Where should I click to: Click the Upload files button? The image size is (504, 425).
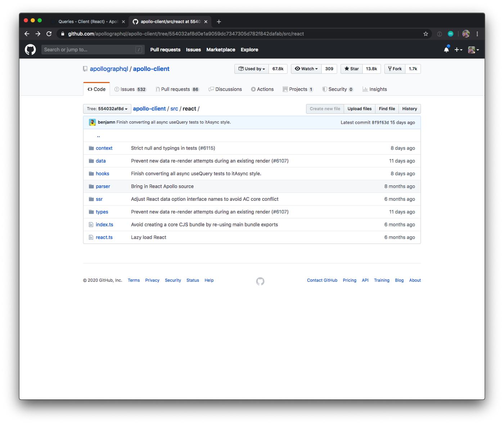coord(360,109)
